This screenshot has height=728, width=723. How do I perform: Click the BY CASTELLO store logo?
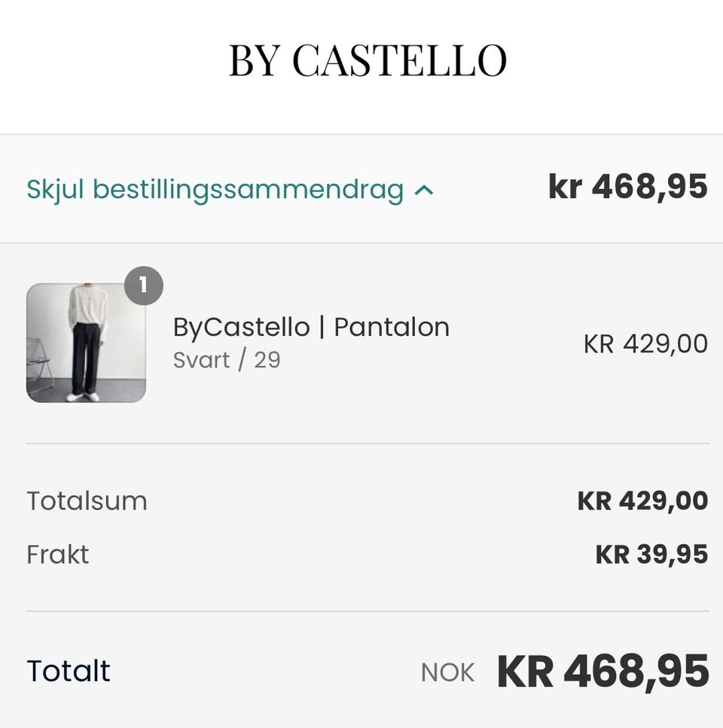pyautogui.click(x=368, y=61)
